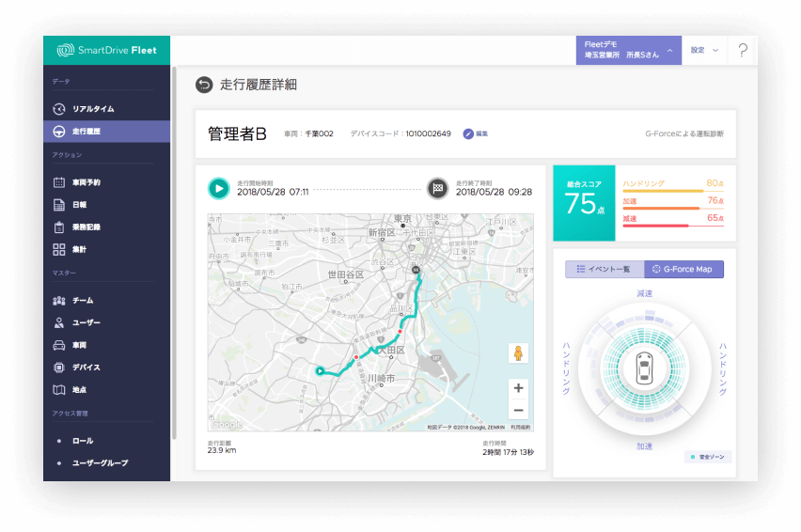The width and height of the screenshot is (801, 532).
Task: Click the 編集 pencil edit icon
Action: click(468, 133)
